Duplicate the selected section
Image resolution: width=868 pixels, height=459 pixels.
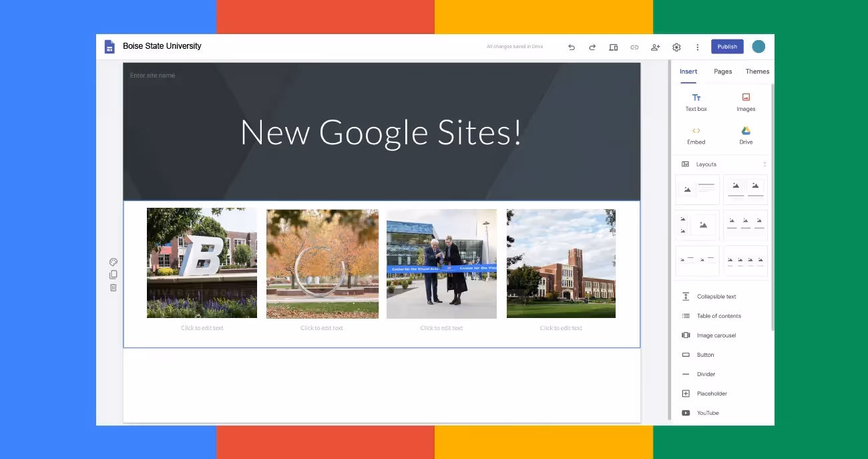pyautogui.click(x=113, y=274)
